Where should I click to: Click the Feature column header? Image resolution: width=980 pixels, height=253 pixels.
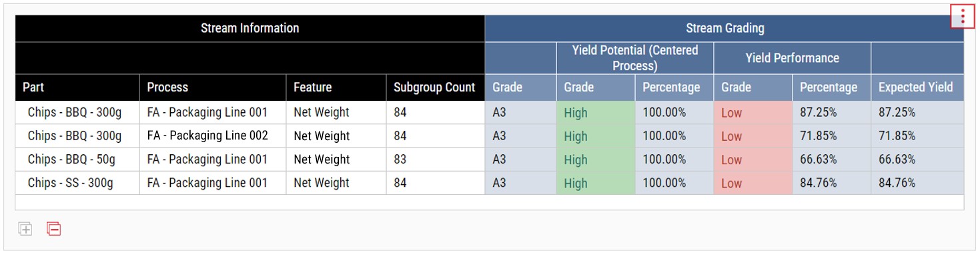pos(336,87)
